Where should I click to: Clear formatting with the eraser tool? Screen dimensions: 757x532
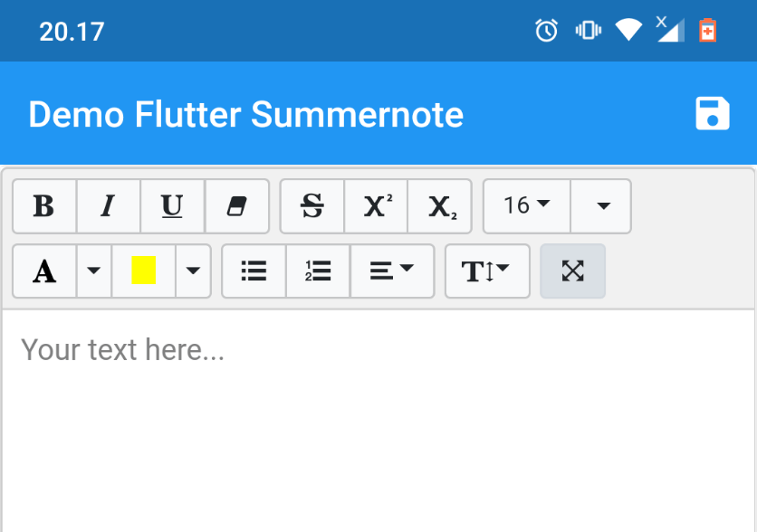pos(236,206)
